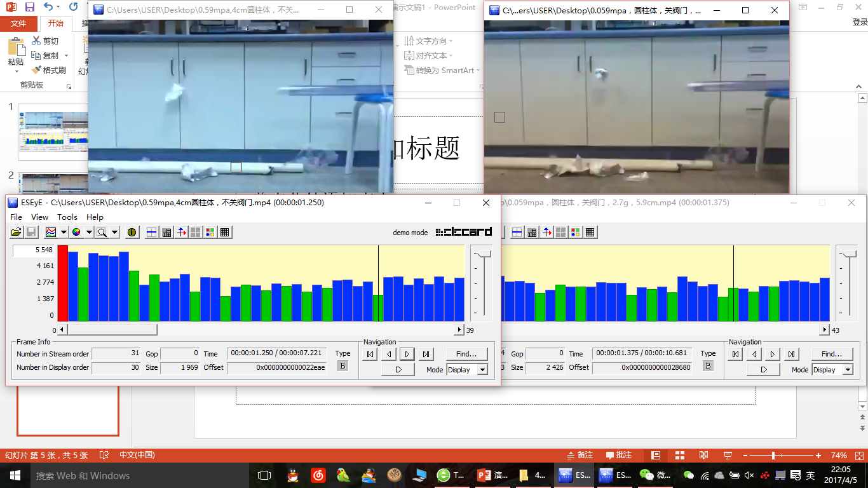
Task: Click the open file icon in ESEyE
Action: click(x=17, y=233)
